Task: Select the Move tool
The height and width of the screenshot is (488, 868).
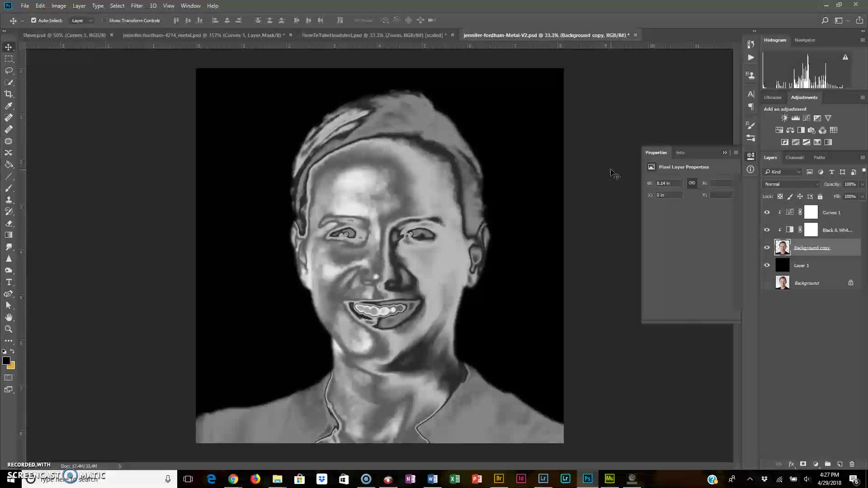Action: 9,47
